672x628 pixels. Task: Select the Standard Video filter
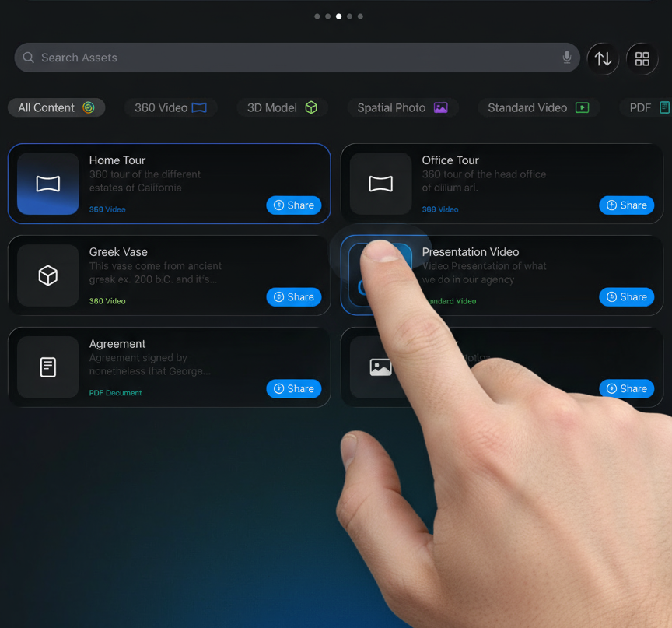pos(537,107)
